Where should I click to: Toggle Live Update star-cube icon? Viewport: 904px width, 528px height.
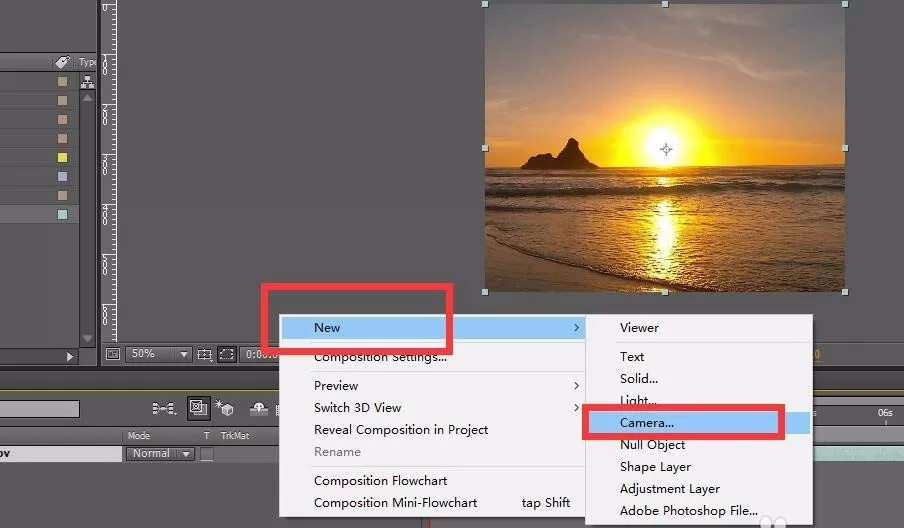224,408
